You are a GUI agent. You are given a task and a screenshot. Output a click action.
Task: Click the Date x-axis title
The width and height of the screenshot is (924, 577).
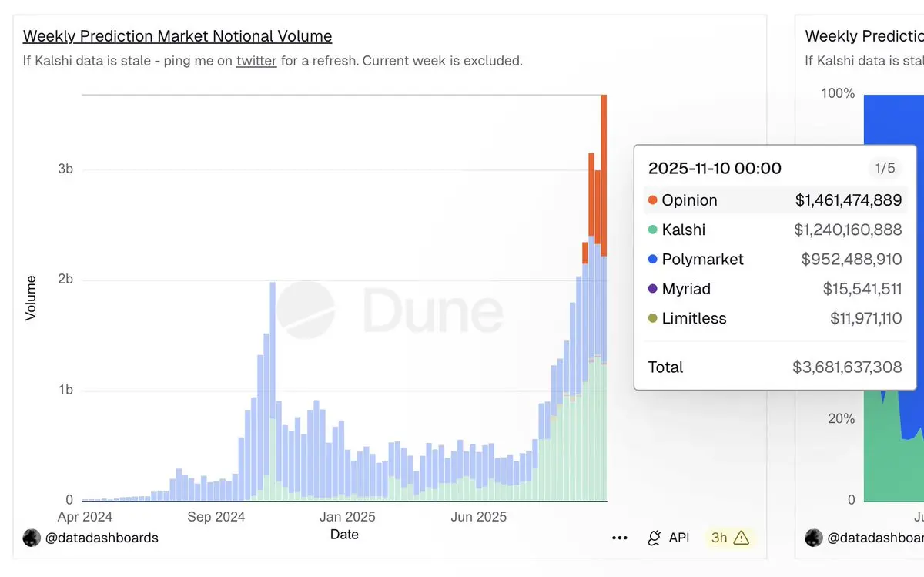click(x=344, y=534)
